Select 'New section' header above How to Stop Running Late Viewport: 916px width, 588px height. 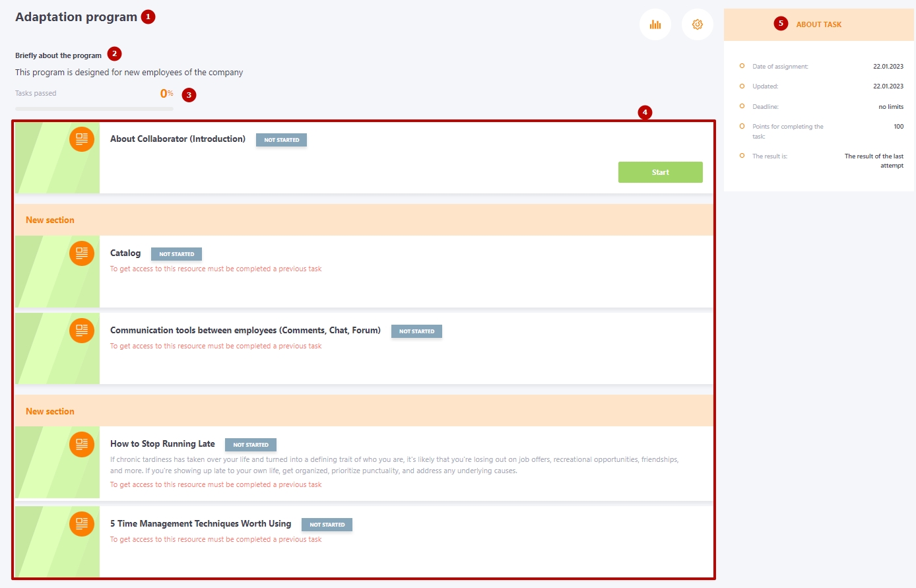(364, 411)
